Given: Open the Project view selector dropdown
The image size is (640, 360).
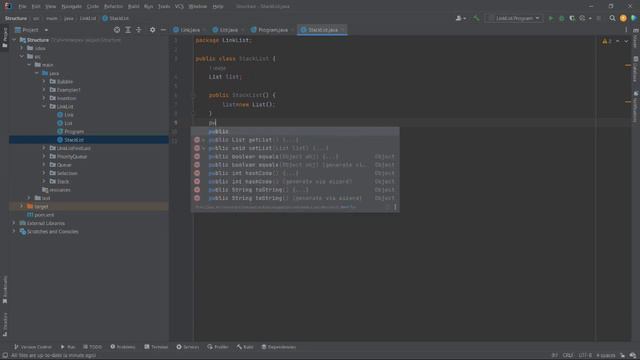Looking at the screenshot, I should point(31,30).
